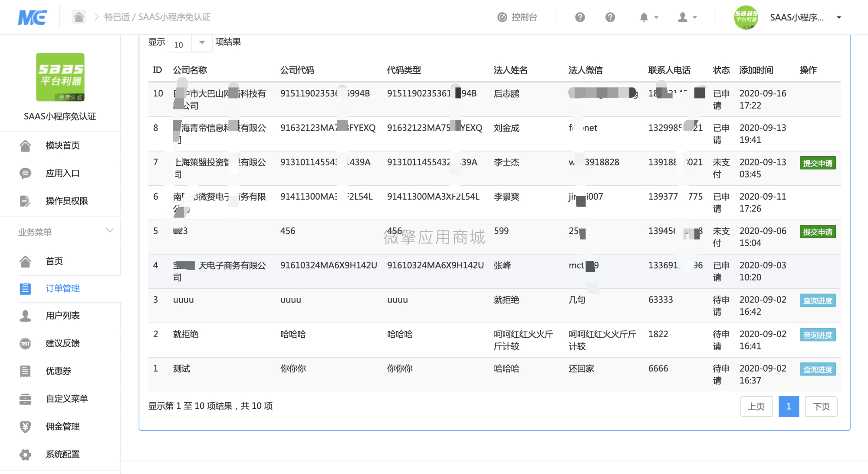
Task: Click the SAAS平台利器 sidebar logo
Action: tap(60, 77)
